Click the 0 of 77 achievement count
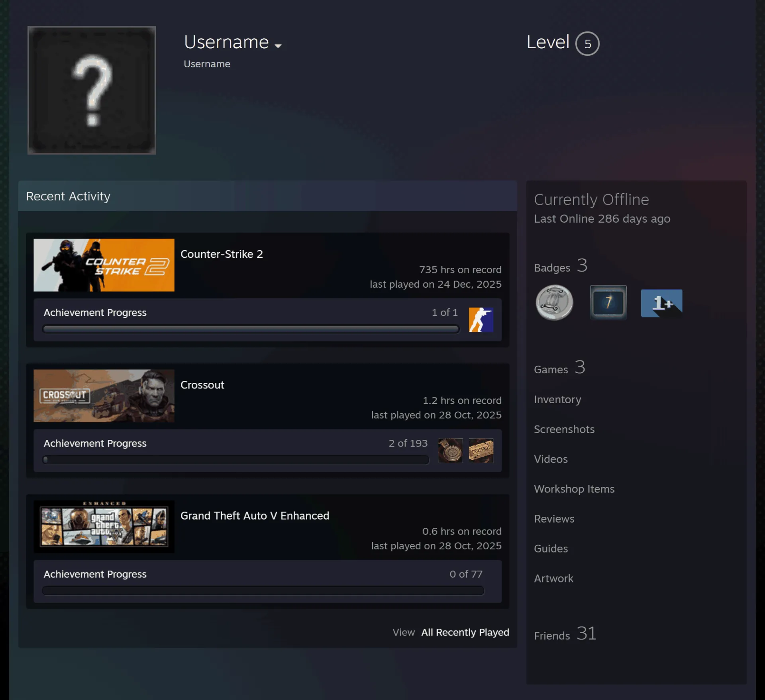This screenshot has width=765, height=700. tap(466, 574)
